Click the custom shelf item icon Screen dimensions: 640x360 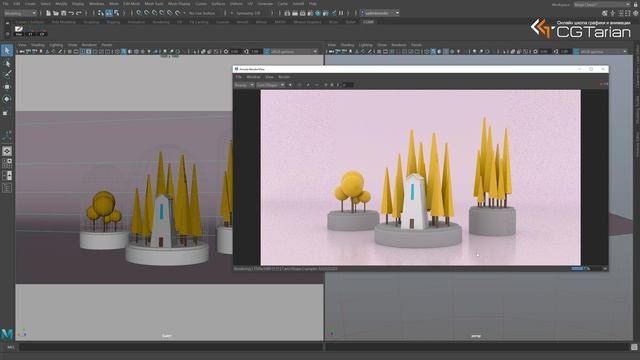pyautogui.click(x=19, y=30)
